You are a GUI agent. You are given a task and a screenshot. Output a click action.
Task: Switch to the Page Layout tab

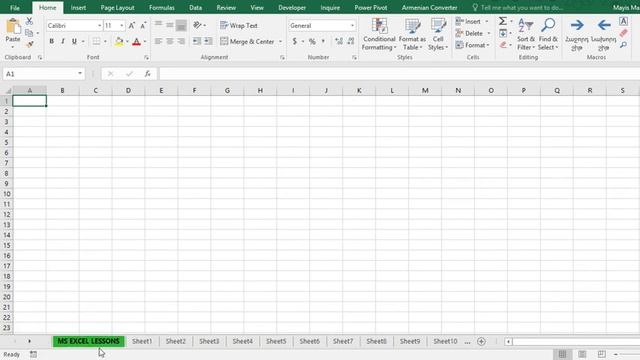tap(118, 8)
